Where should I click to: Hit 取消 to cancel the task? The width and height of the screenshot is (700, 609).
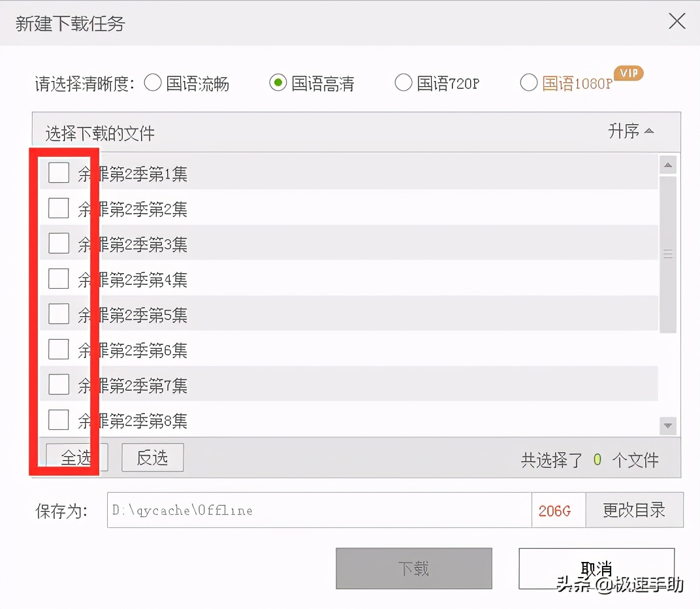pos(596,568)
